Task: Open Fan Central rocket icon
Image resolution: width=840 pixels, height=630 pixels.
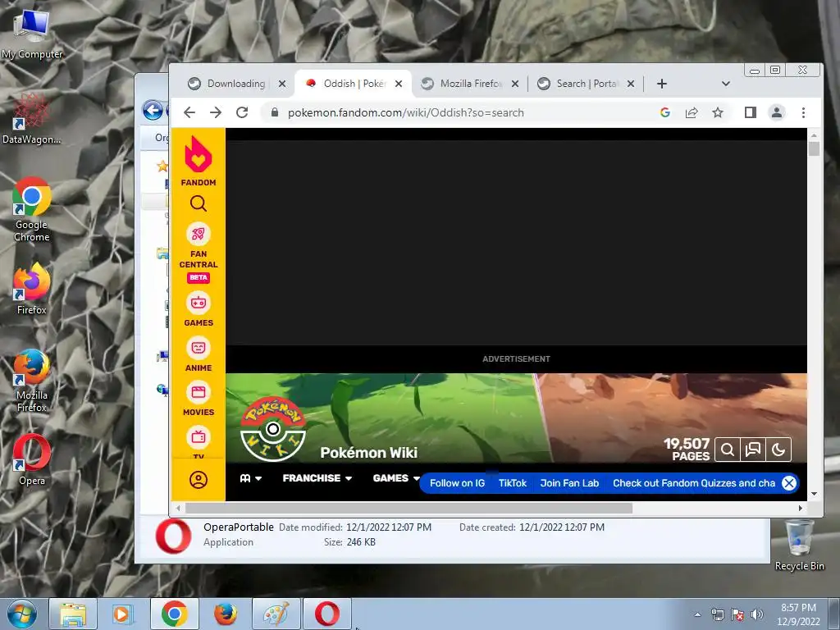Action: point(199,234)
